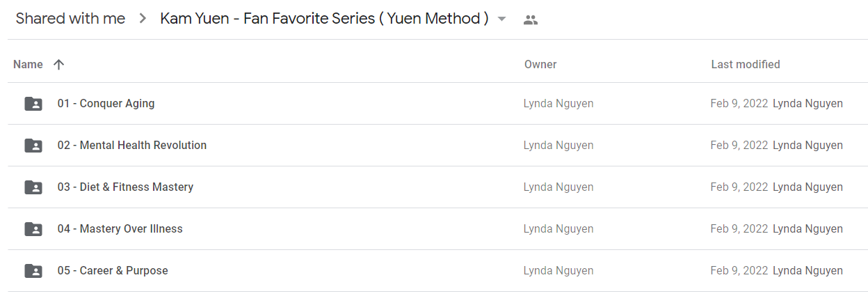Click the Owner column header
868x296 pixels.
540,64
